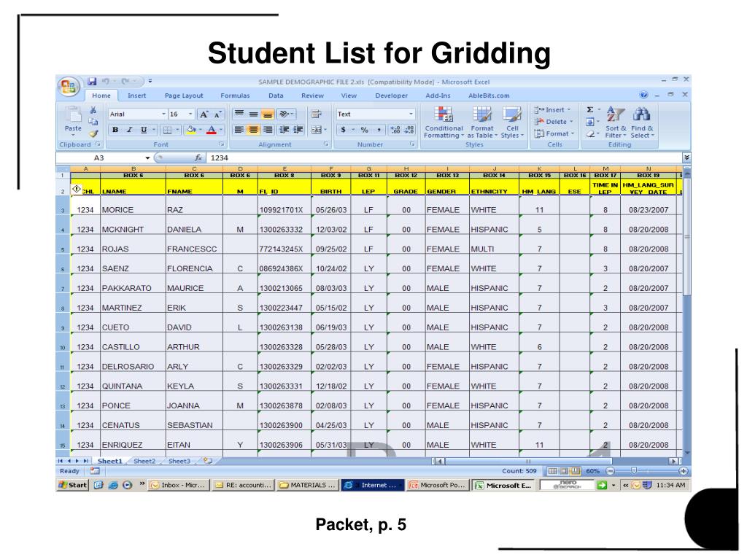Click the zoom slider handle at 60%

click(x=634, y=471)
